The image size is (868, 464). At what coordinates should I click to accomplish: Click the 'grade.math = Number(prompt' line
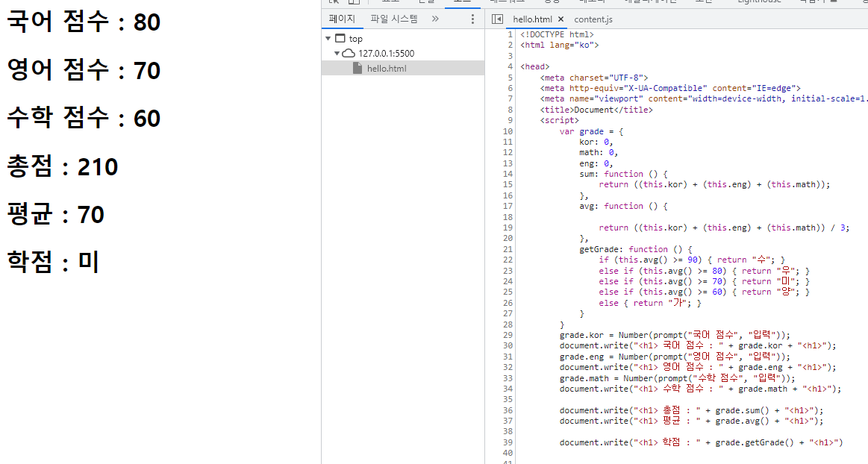677,378
